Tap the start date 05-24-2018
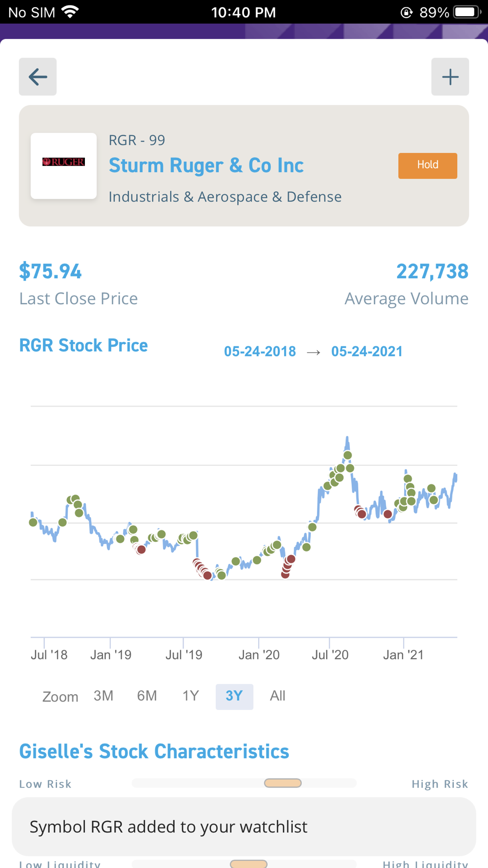 tap(260, 351)
